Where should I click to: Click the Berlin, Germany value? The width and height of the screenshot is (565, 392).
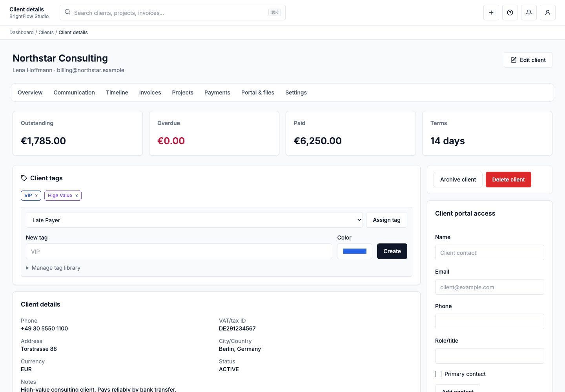tap(240, 349)
